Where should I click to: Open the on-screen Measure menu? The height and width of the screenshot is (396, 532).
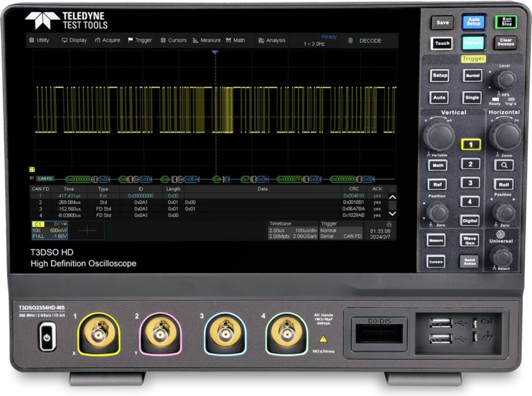tap(207, 40)
